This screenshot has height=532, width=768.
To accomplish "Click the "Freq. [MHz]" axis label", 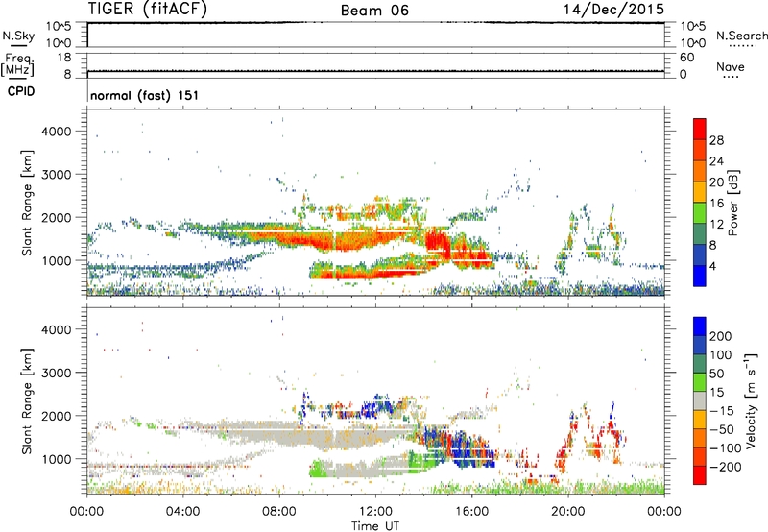I will 17,64.
